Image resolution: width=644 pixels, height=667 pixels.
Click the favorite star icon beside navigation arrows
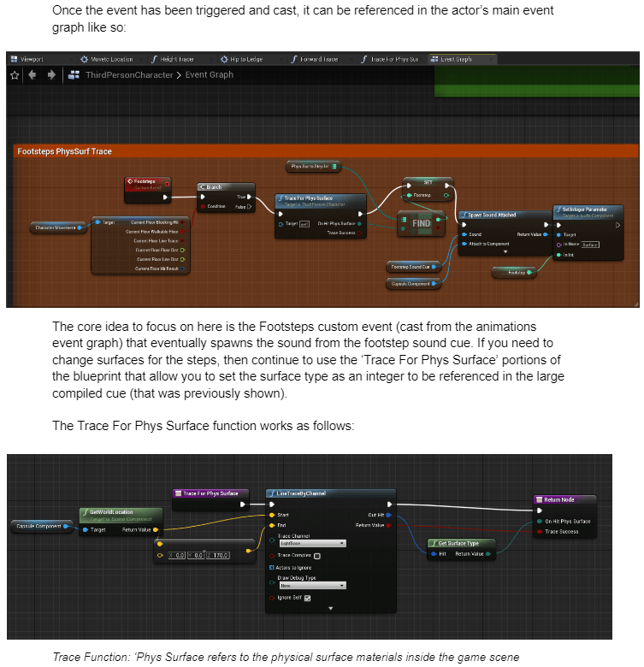pos(15,75)
